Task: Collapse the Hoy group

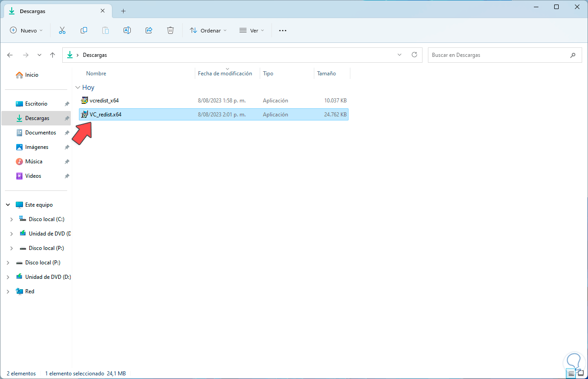Action: coord(78,88)
